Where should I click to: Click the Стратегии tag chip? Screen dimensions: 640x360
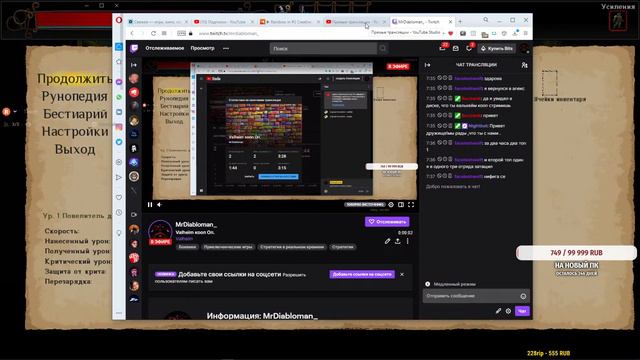click(342, 247)
